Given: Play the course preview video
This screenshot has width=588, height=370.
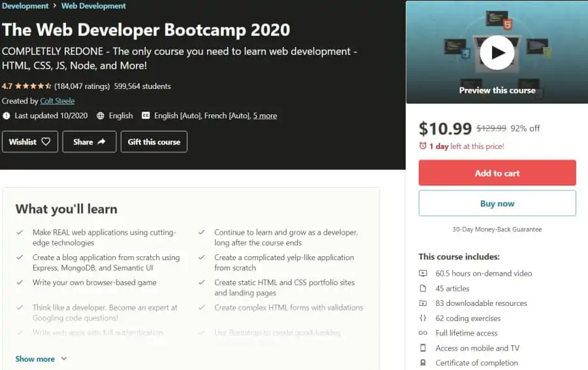Looking at the screenshot, I should pos(497,52).
